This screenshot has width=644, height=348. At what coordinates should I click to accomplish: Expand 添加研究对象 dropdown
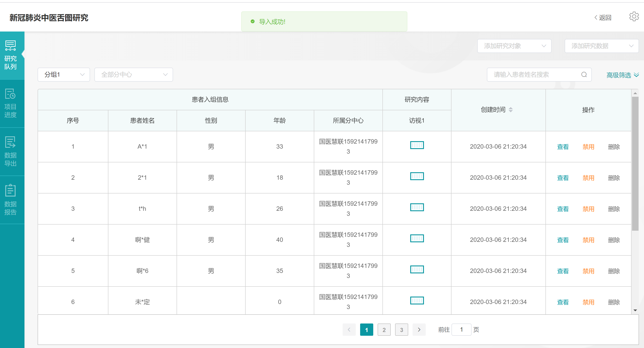click(x=514, y=46)
